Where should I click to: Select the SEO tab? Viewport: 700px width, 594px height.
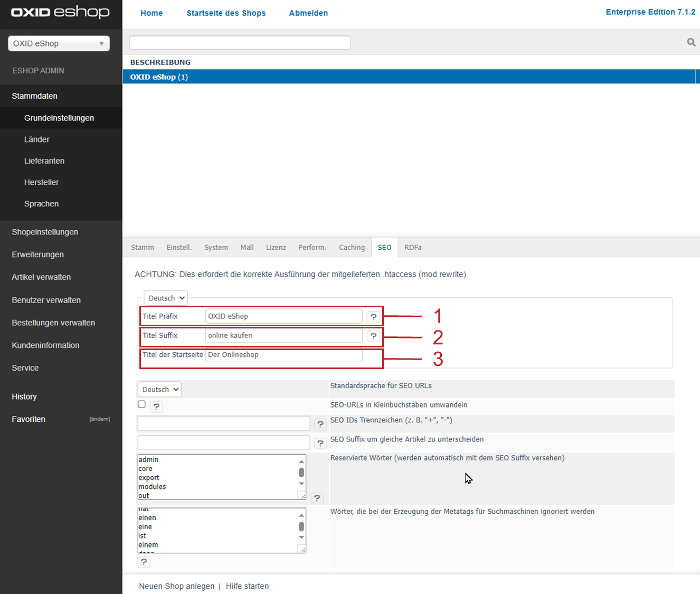point(384,247)
